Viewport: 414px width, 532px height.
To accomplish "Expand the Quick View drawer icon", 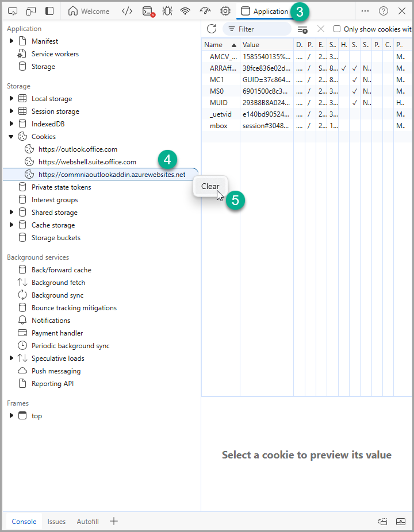I will [401, 522].
